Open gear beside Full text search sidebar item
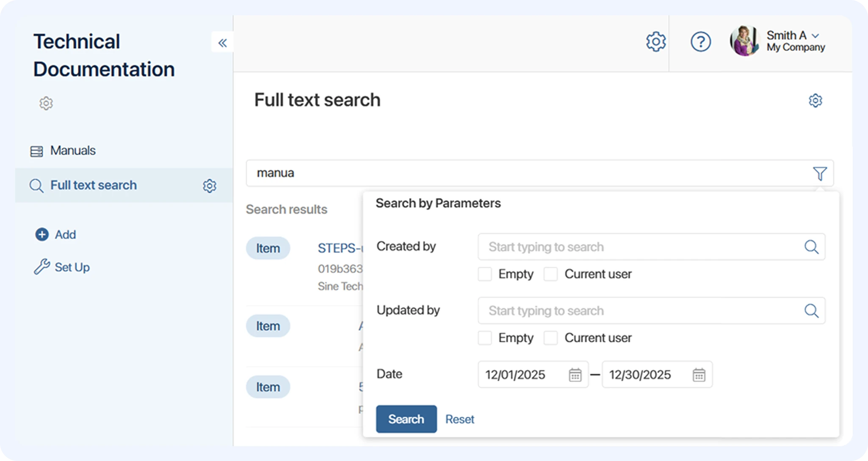 [209, 186]
